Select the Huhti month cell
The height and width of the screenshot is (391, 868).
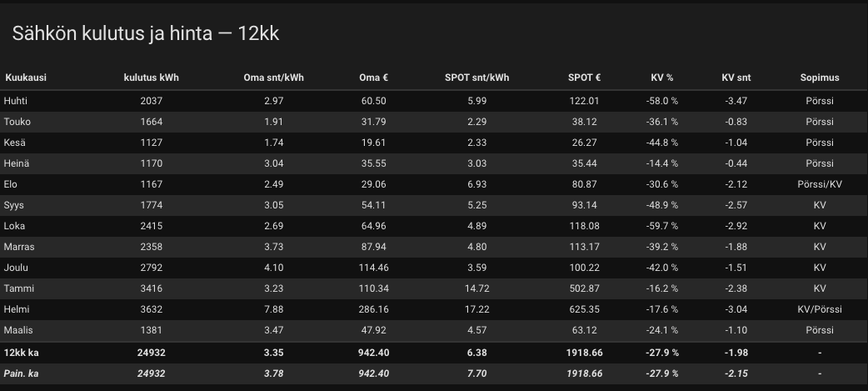tap(16, 101)
